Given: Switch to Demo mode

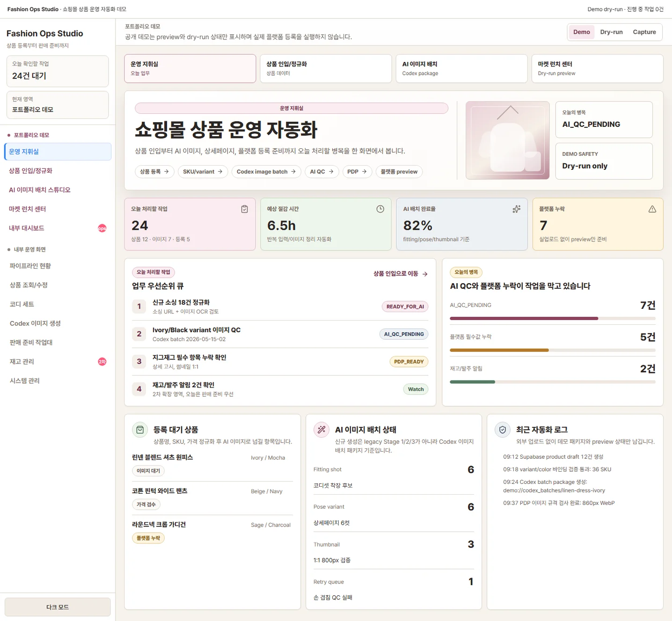Looking at the screenshot, I should (x=582, y=32).
